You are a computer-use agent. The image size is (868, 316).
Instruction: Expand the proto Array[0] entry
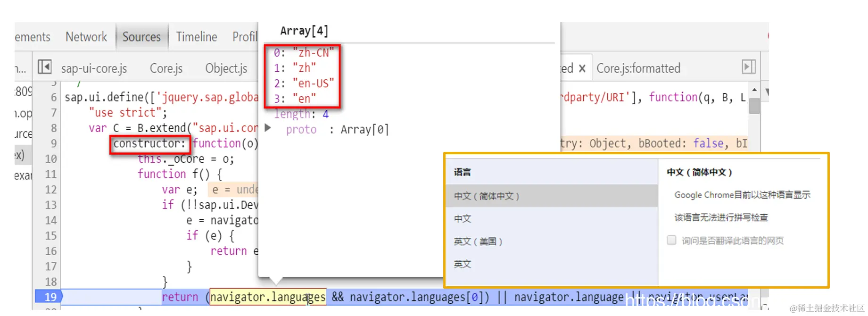coord(268,128)
